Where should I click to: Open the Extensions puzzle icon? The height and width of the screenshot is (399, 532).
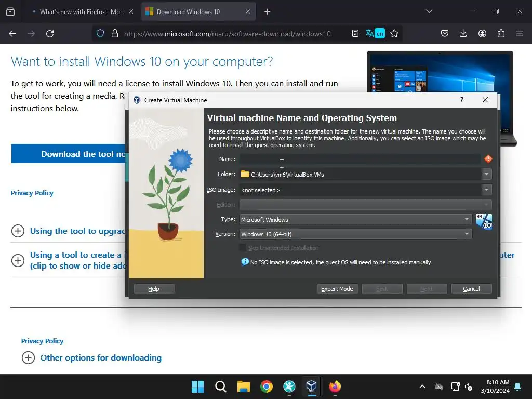(x=501, y=33)
